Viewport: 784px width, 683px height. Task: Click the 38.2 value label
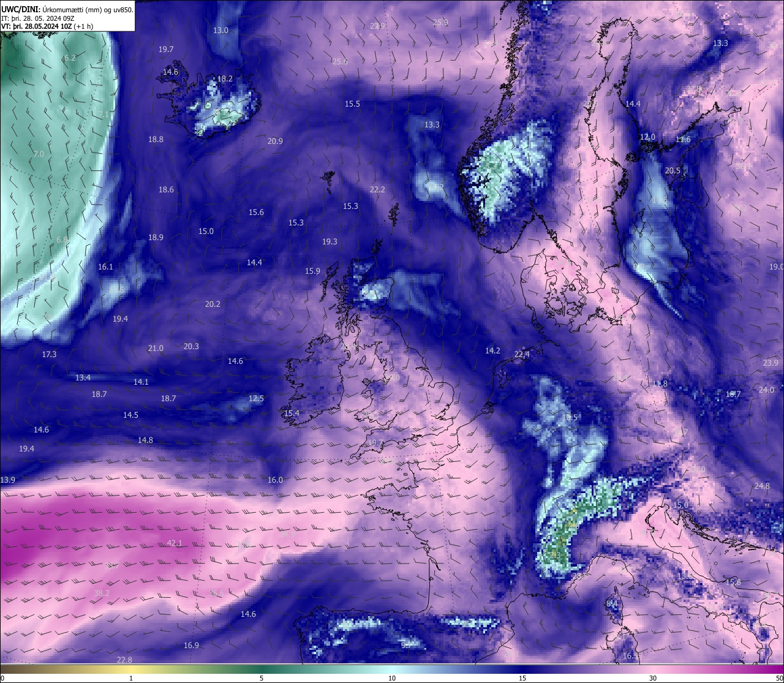point(102,593)
